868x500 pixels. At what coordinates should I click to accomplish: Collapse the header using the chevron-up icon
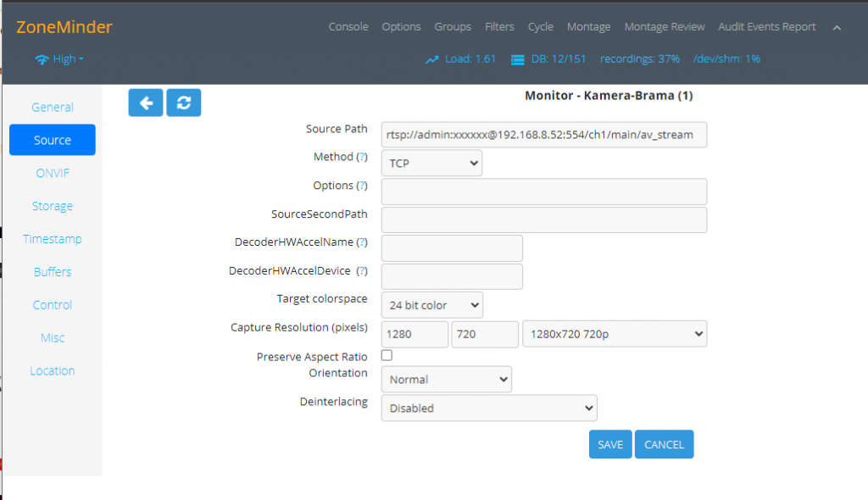837,27
